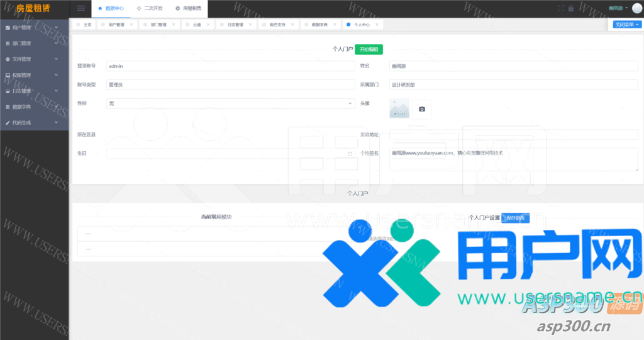This screenshot has height=340, width=644.
Task: Click the camera icon to upload avatar
Action: (x=421, y=109)
